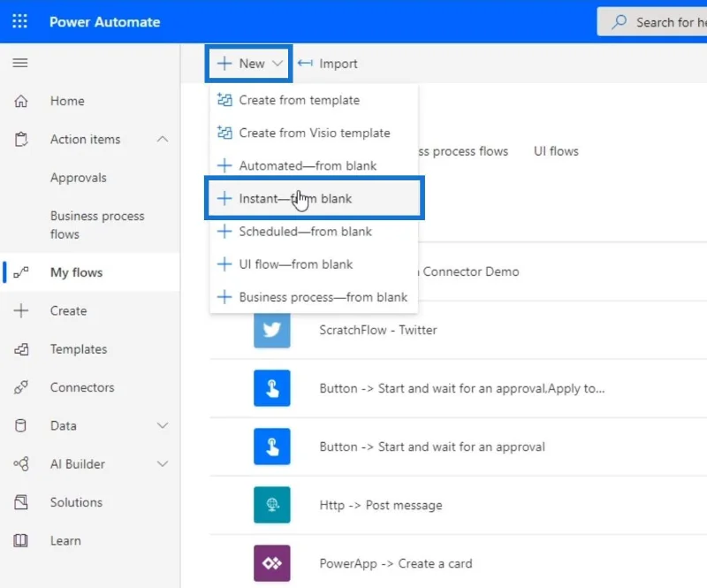The width and height of the screenshot is (707, 588).
Task: Collapse navigation with the hamburger icon
Action: pyautogui.click(x=19, y=63)
